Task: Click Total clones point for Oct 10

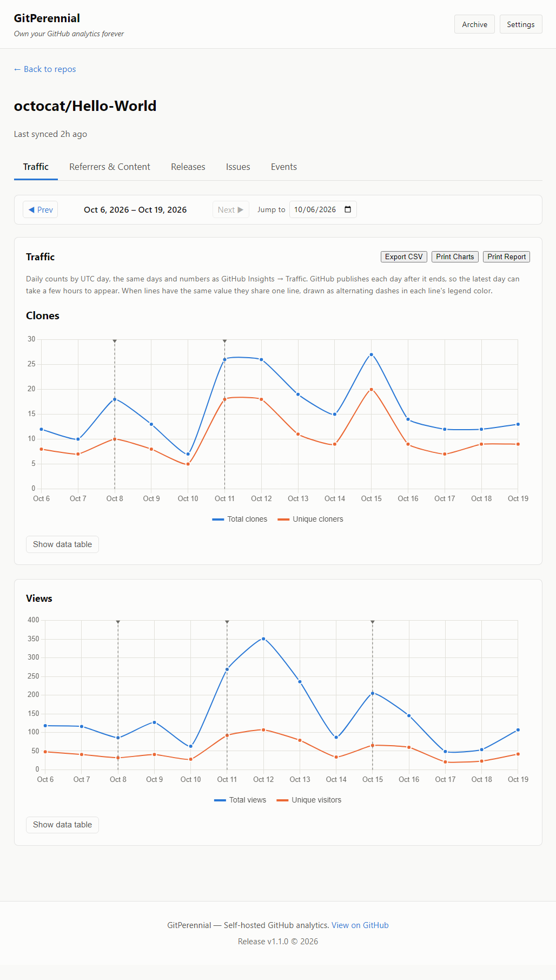Action: click(188, 454)
